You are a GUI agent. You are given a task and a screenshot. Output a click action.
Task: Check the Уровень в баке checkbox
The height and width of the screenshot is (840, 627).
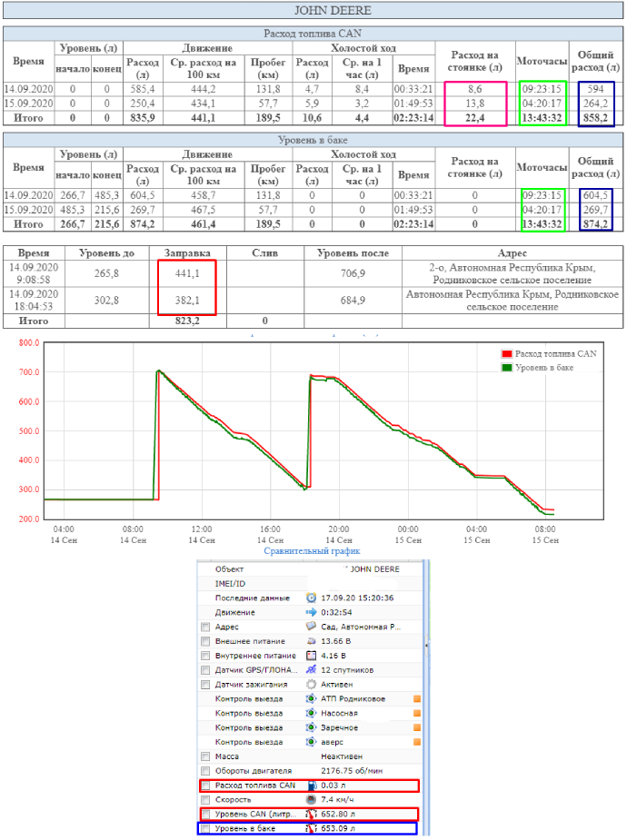(x=205, y=828)
